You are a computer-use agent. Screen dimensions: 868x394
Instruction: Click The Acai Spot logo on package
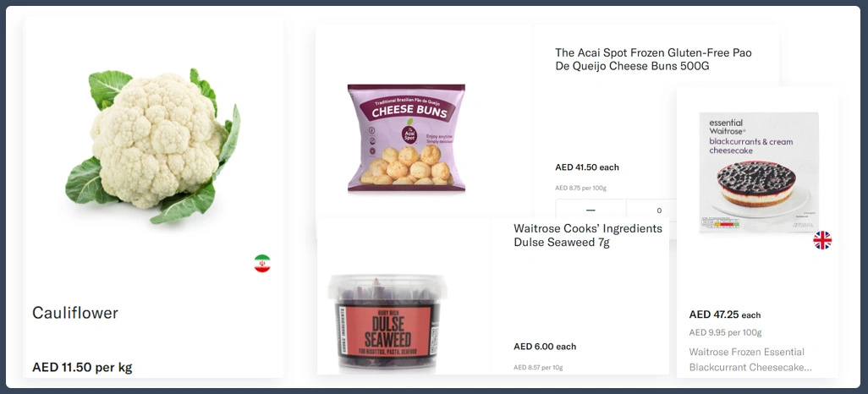click(x=409, y=133)
